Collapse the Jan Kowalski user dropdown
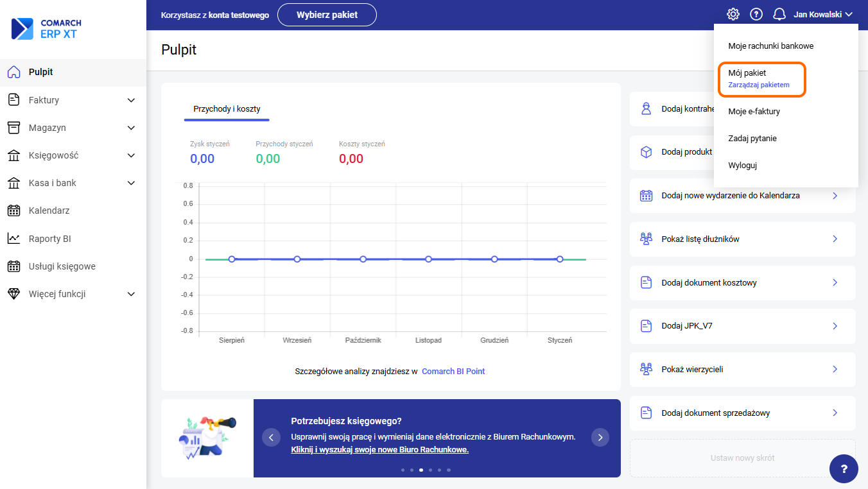Image resolution: width=868 pixels, height=489 pixels. (x=823, y=14)
